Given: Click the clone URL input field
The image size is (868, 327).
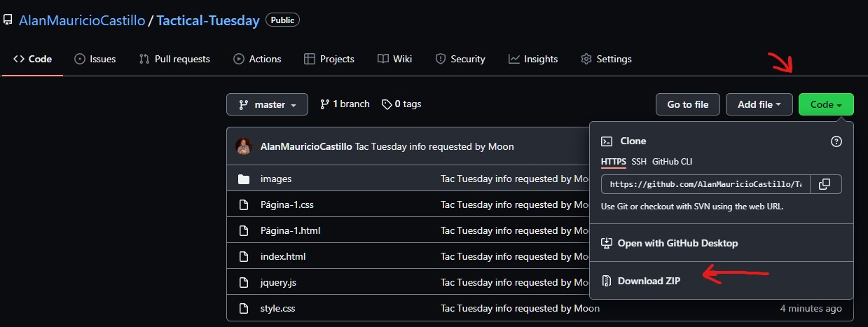Looking at the screenshot, I should [705, 184].
